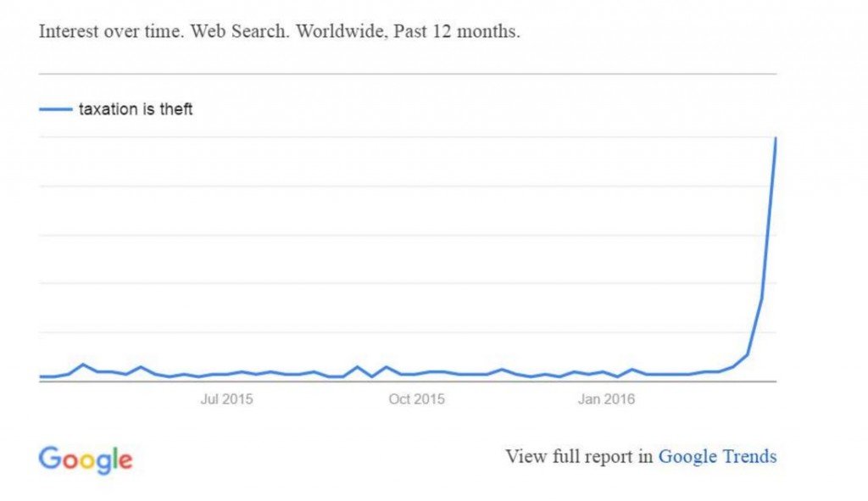868x501 pixels.
Task: Click the chart's left starting point
Action: click(x=41, y=376)
